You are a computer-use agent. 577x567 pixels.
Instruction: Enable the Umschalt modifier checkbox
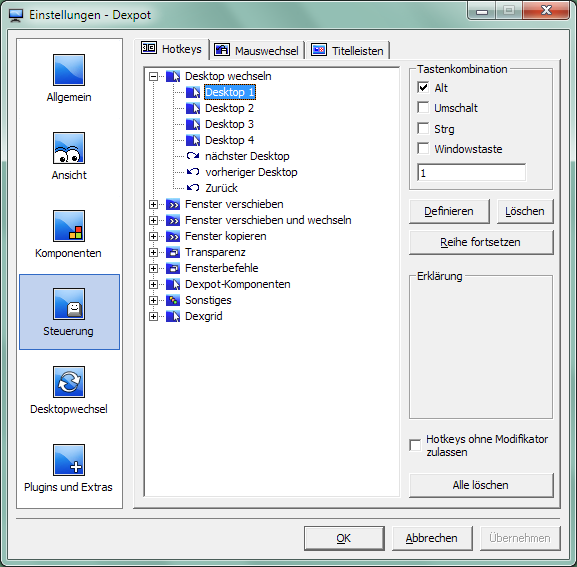[423, 108]
